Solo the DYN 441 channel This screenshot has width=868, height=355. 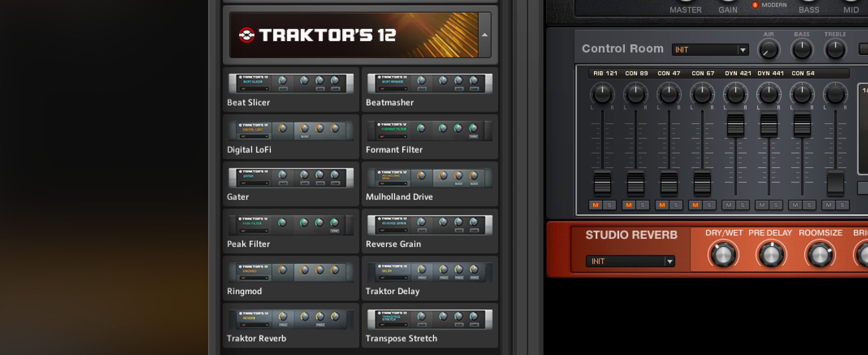click(x=776, y=205)
